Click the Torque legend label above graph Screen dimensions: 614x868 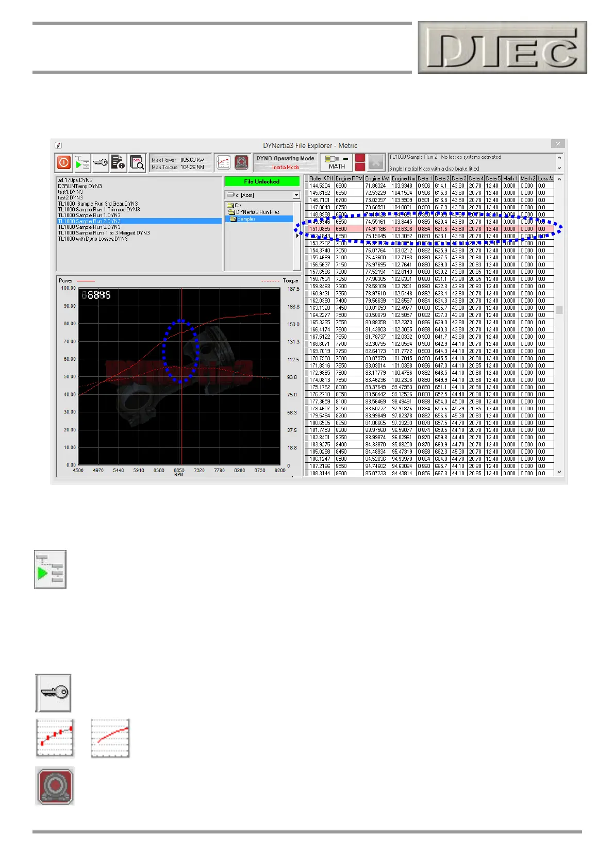click(291, 281)
